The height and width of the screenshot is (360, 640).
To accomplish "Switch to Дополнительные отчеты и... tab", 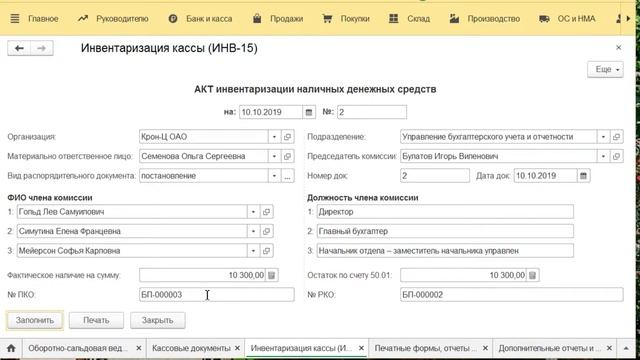I will (x=549, y=348).
